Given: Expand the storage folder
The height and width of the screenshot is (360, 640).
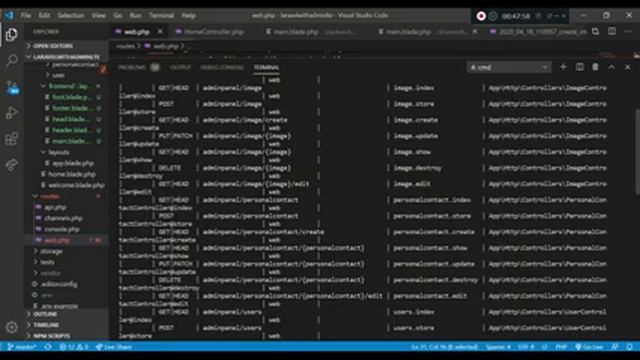Looking at the screenshot, I should (x=51, y=251).
